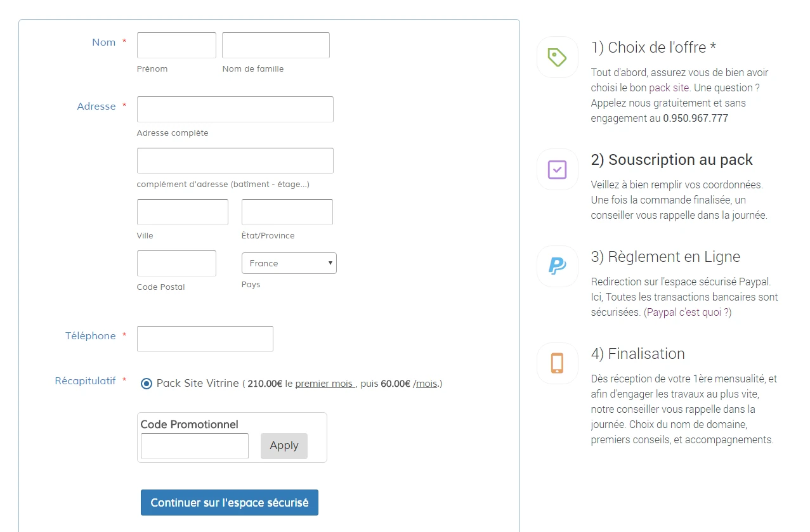This screenshot has width=810, height=532.
Task: Click the price tag icon beside "Choix de l'offre"
Action: point(556,57)
